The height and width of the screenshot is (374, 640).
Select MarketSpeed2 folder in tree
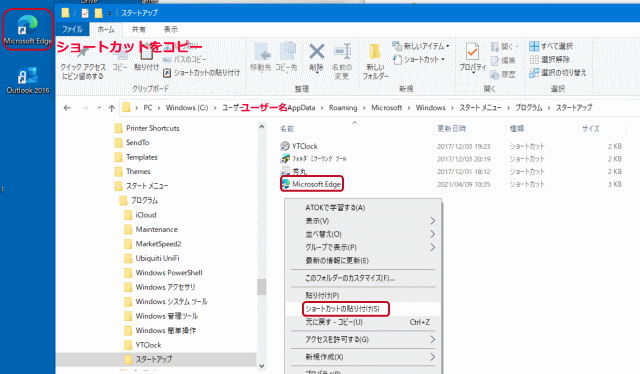tap(153, 244)
